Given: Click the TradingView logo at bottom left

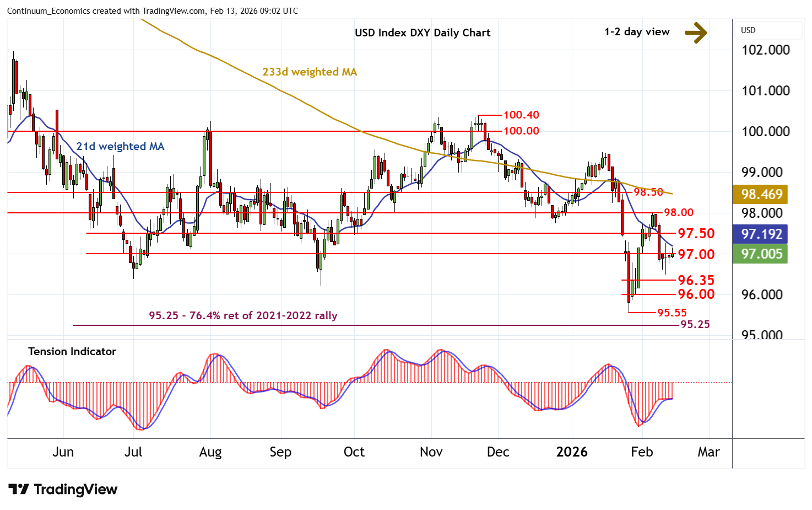Looking at the screenshot, I should 63,489.
